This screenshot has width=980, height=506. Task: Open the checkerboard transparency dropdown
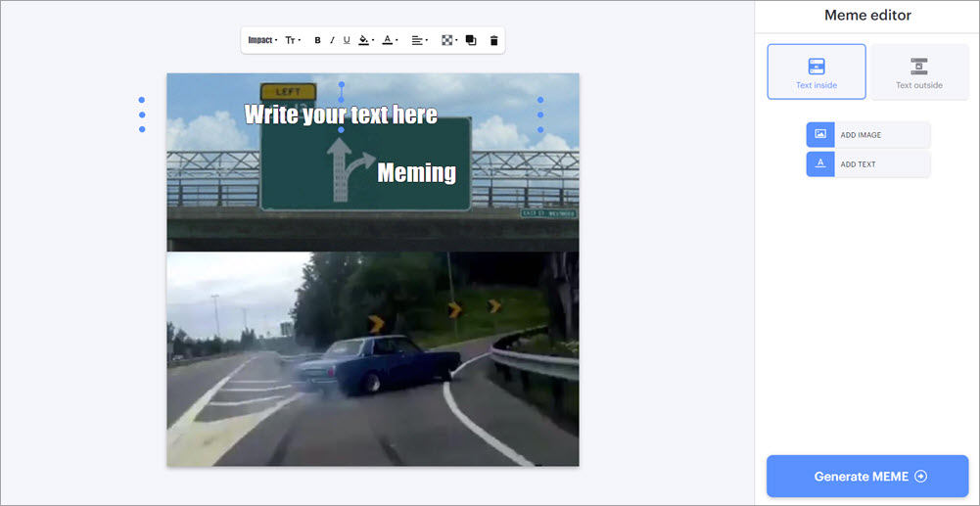pos(449,40)
